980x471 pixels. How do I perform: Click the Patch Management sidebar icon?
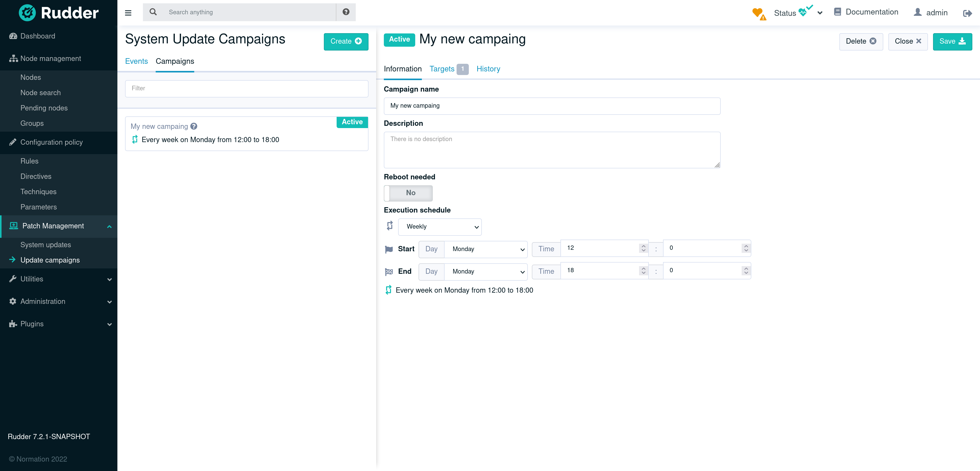click(13, 226)
